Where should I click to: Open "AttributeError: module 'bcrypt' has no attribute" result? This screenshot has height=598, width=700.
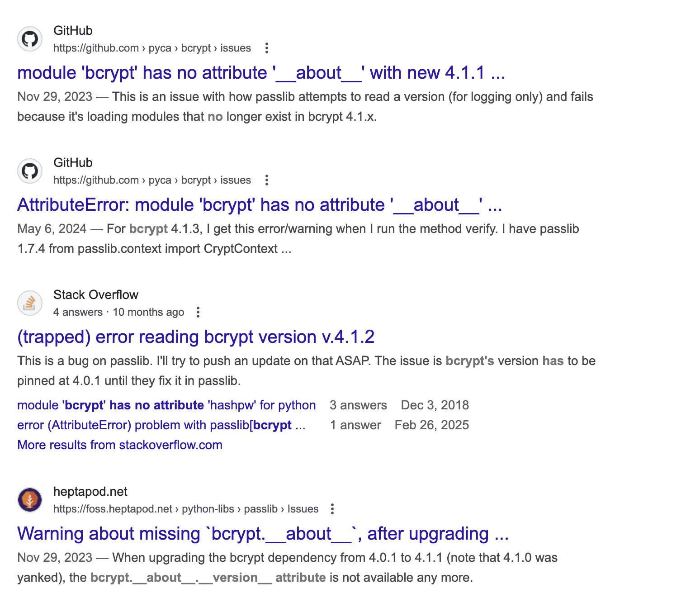260,205
